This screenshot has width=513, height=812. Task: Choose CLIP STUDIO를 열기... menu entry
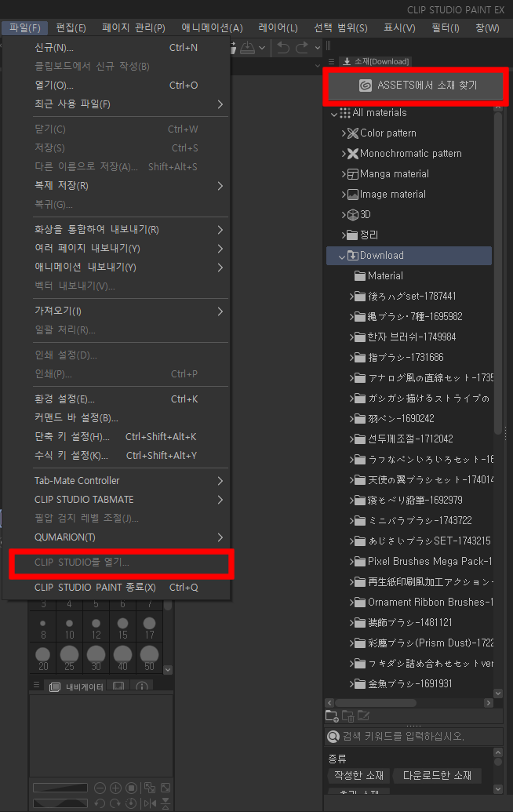(x=116, y=563)
